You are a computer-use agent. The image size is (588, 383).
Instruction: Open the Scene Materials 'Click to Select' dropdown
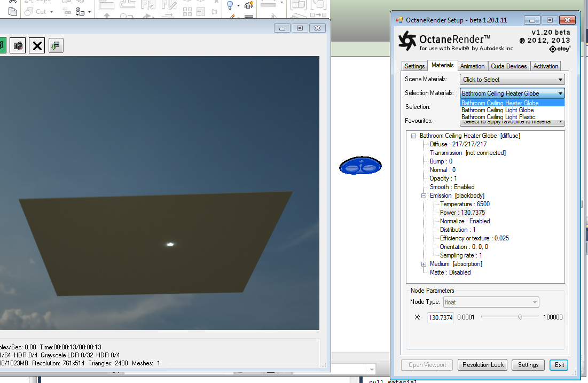point(512,80)
